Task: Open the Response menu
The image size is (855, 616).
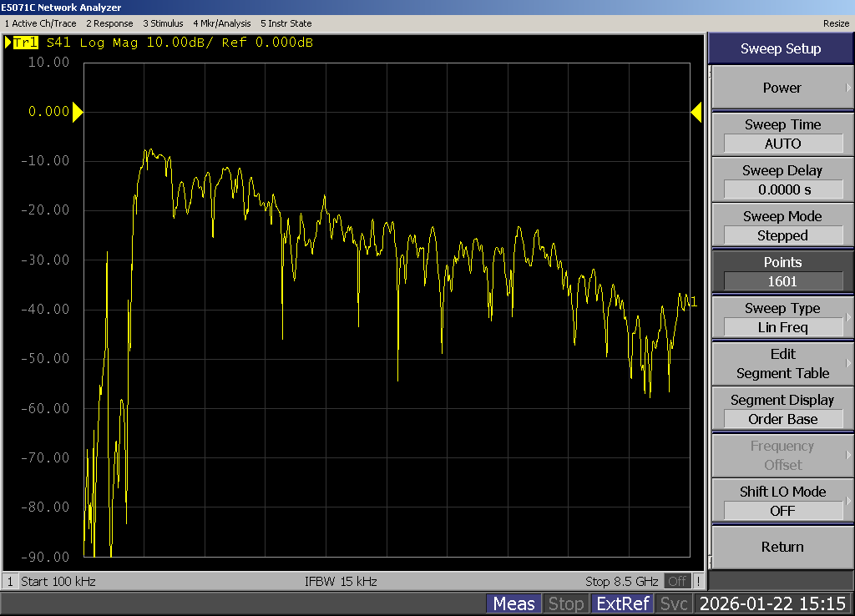Action: pyautogui.click(x=109, y=23)
